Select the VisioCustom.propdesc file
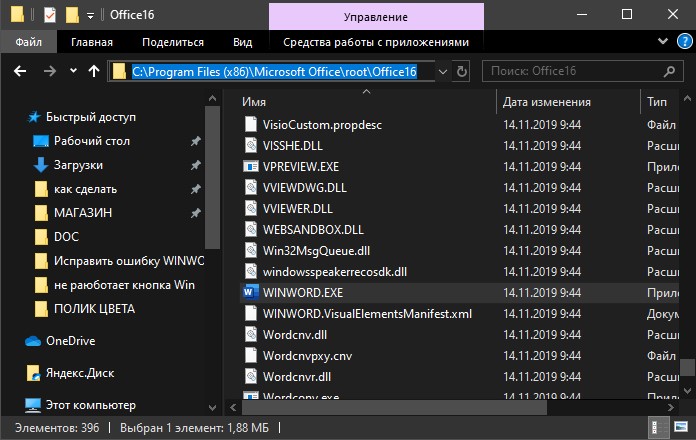 point(322,125)
